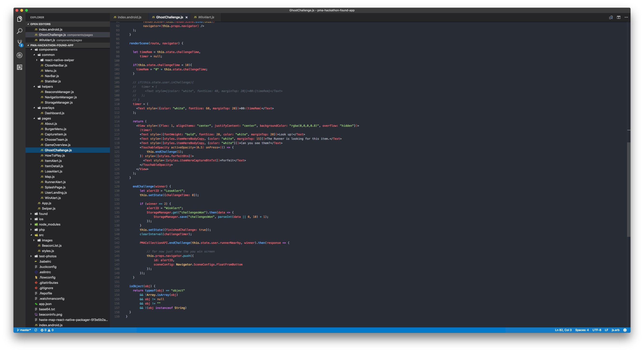Click the sync changes icon in status bar
644x352 pixels.
[36, 330]
